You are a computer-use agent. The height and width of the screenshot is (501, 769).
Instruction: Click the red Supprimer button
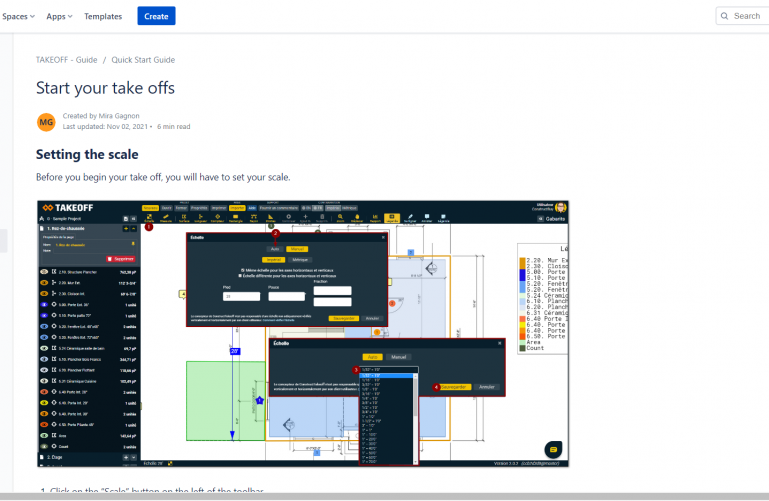(121, 259)
